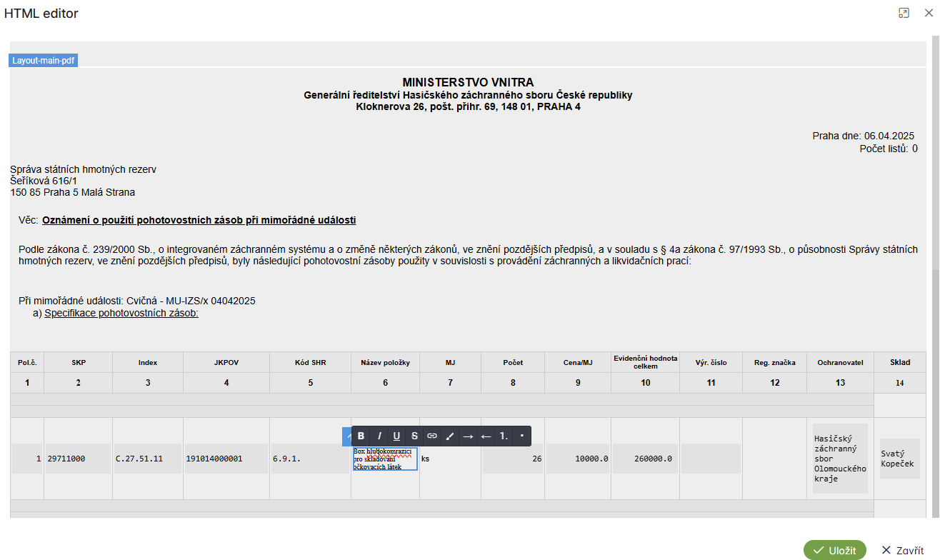Save changes with the Uložit button
The height and width of the screenshot is (560, 940).
[x=834, y=550]
